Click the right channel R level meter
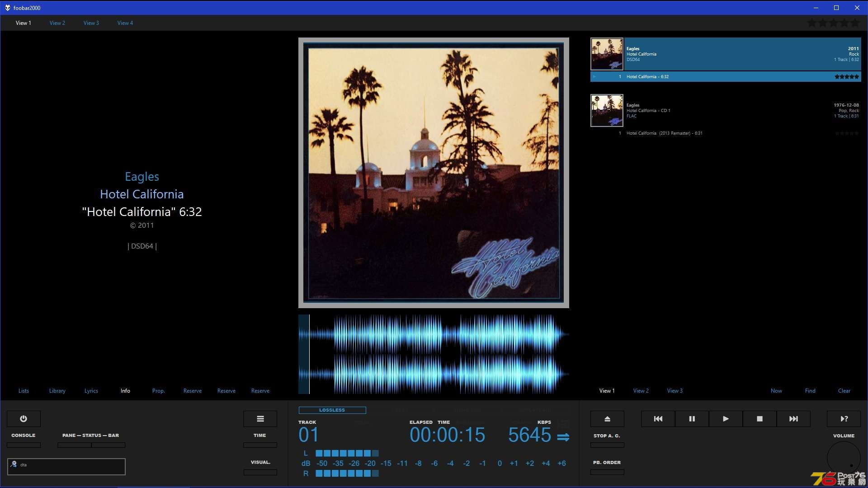This screenshot has width=868, height=488. (347, 474)
